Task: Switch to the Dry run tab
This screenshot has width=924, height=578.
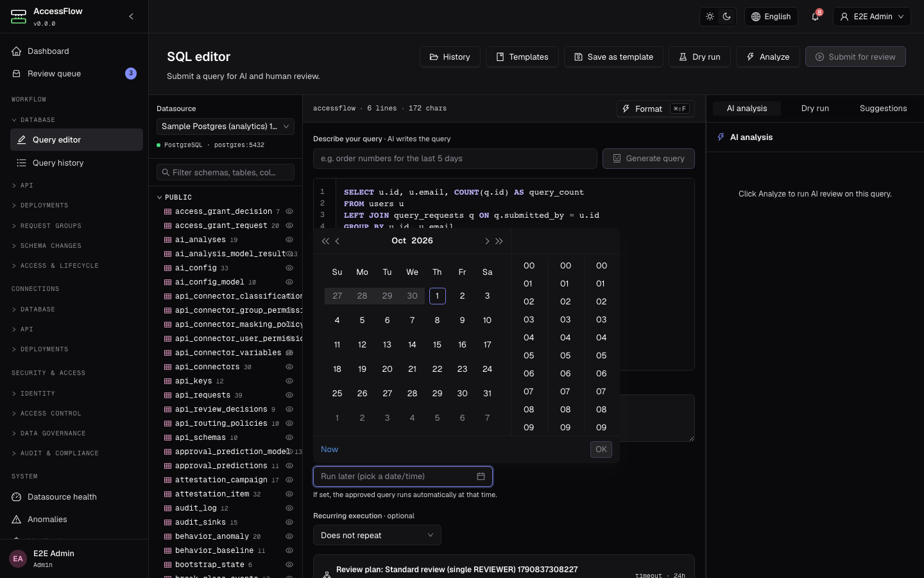Action: coord(815,109)
